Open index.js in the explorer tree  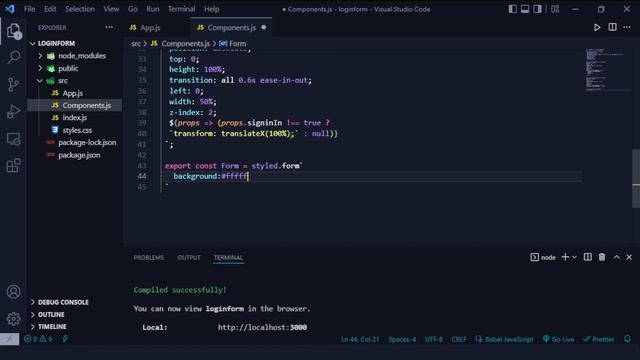tap(75, 118)
